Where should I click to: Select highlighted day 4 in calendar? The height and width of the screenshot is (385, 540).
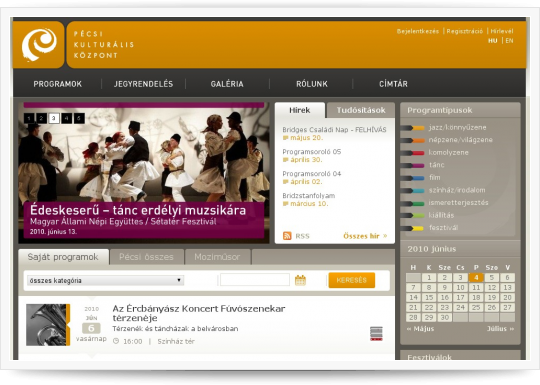pos(476,278)
